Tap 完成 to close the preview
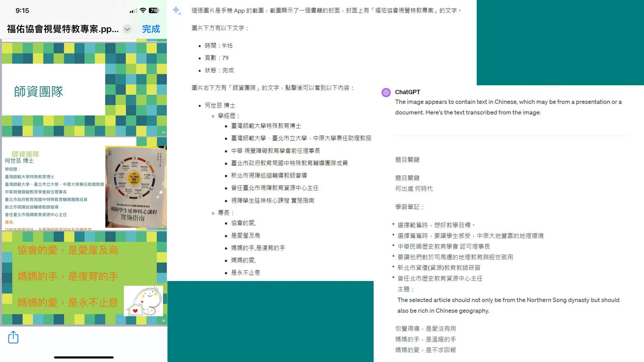This screenshot has width=644, height=362. click(151, 29)
